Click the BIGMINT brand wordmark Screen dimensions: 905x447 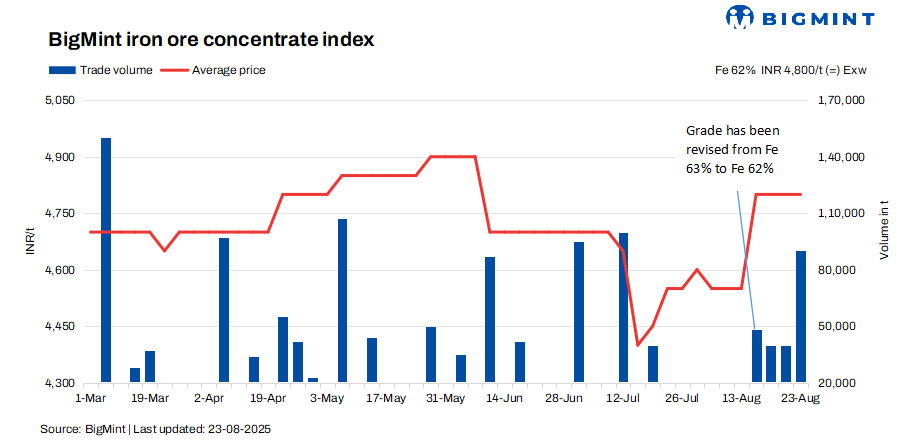tap(816, 18)
